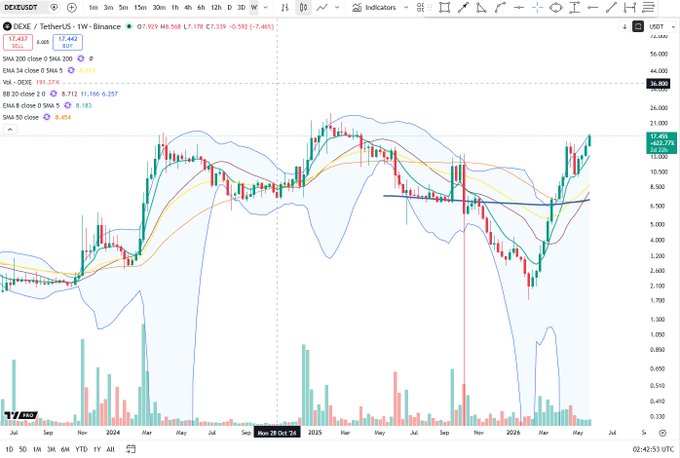Select the bars chart style icon

[x=285, y=7]
